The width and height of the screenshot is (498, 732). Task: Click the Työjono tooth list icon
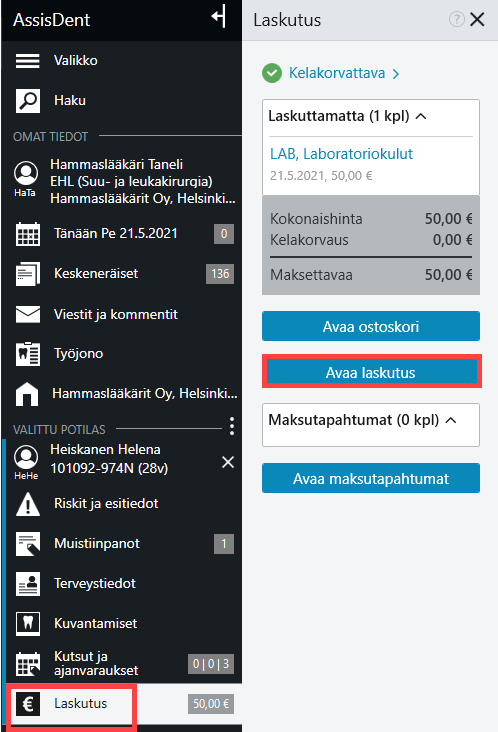(28, 354)
